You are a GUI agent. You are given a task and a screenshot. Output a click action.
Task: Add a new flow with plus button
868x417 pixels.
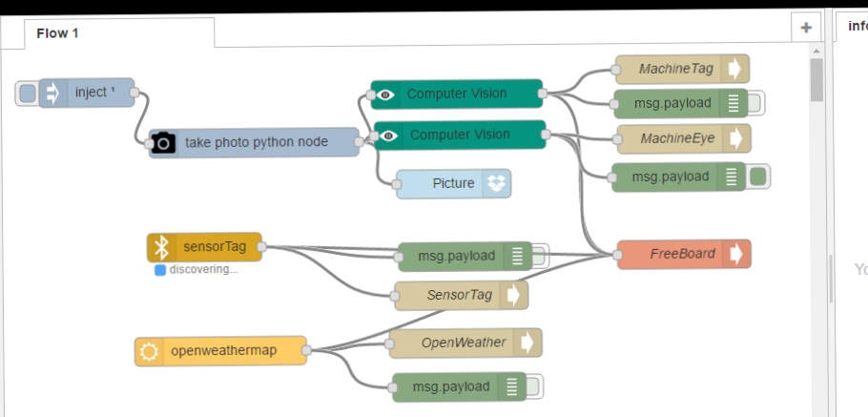806,28
